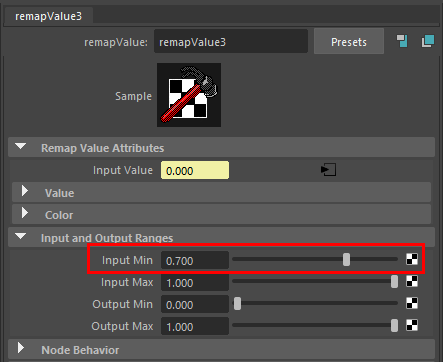Click checker map button for Input Max
The height and width of the screenshot is (362, 443).
pyautogui.click(x=412, y=281)
